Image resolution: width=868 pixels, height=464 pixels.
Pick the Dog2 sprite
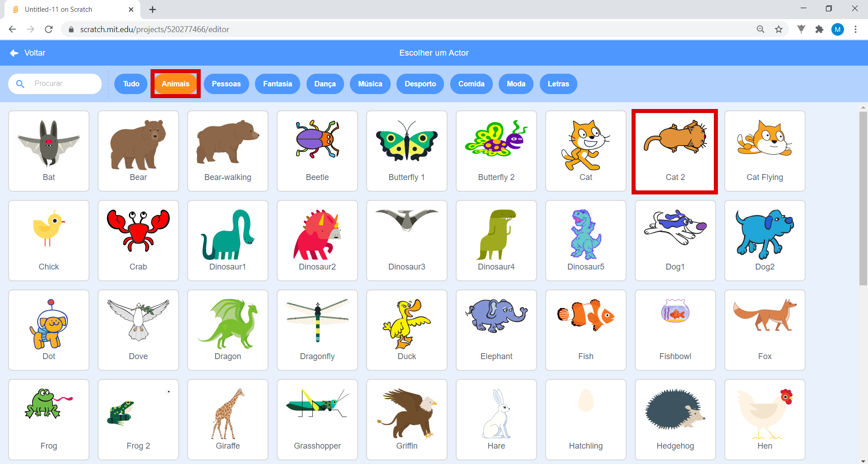[x=765, y=241]
